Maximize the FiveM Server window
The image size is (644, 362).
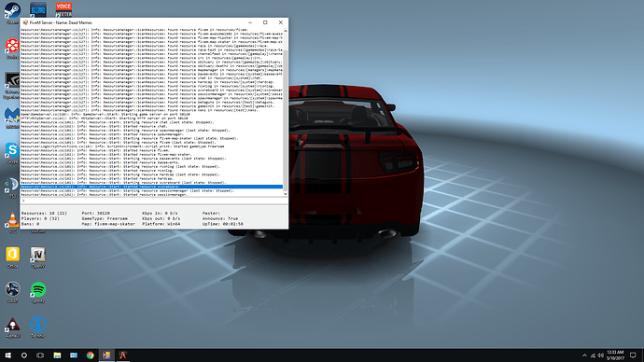tap(265, 22)
